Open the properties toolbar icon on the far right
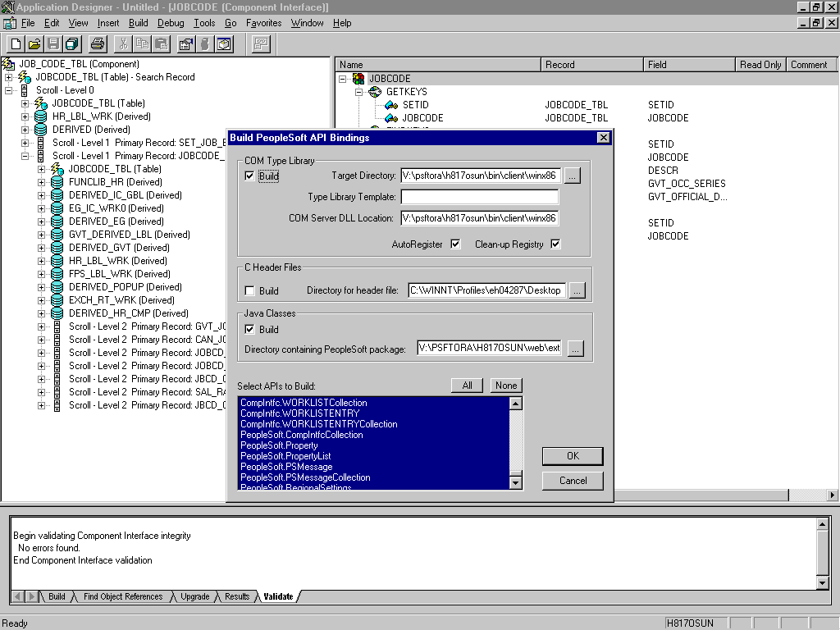This screenshot has width=840, height=630. 259,44
